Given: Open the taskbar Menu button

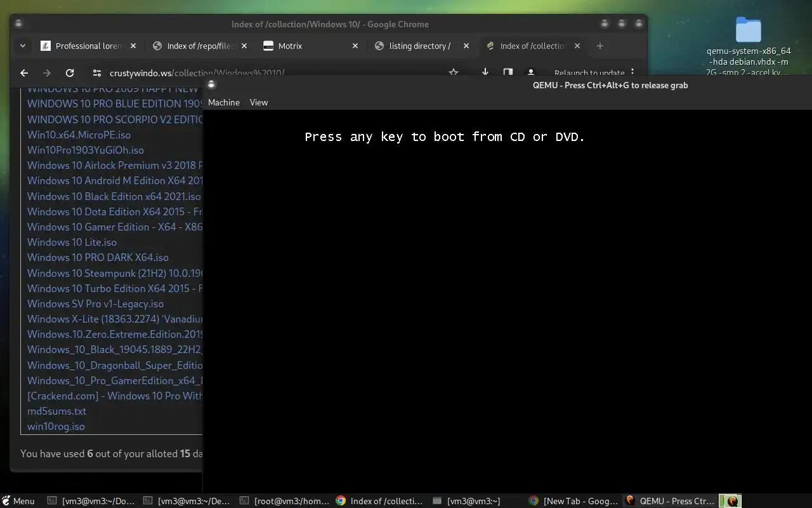Looking at the screenshot, I should coord(18,501).
